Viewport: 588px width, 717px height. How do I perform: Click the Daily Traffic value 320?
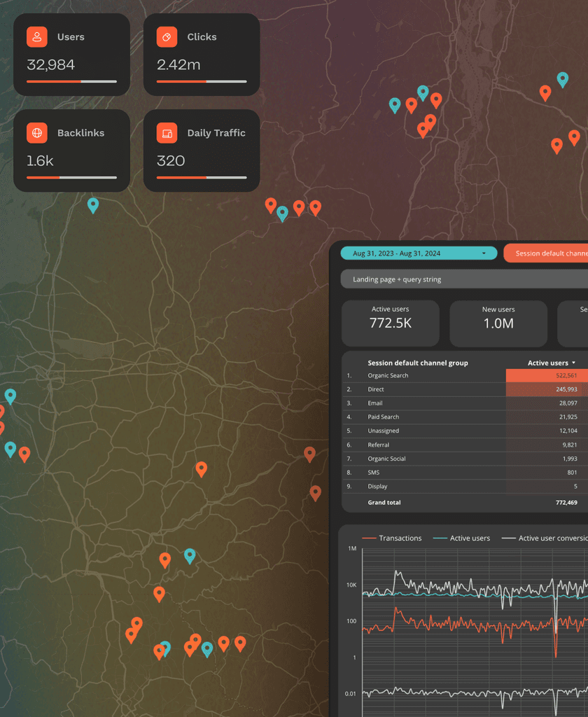click(171, 161)
